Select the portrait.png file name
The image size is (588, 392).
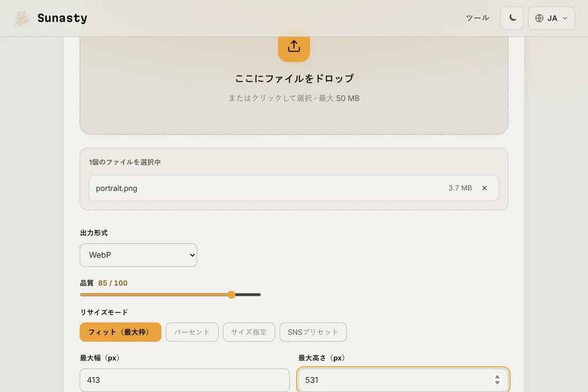coord(117,188)
